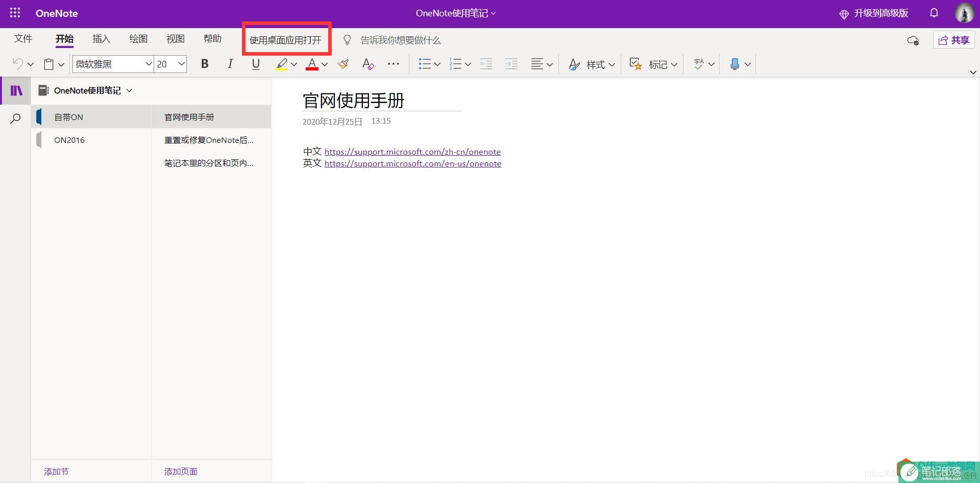Expand the font color dropdown arrow
The width and height of the screenshot is (980, 483).
tap(324, 64)
